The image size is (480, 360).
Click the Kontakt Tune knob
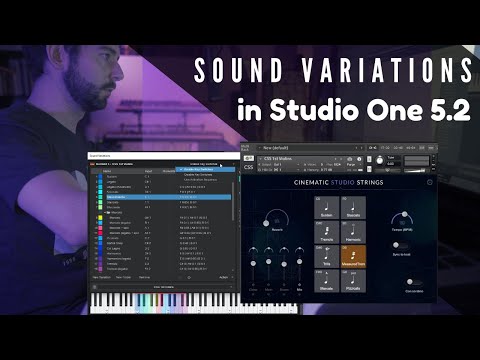point(379,160)
